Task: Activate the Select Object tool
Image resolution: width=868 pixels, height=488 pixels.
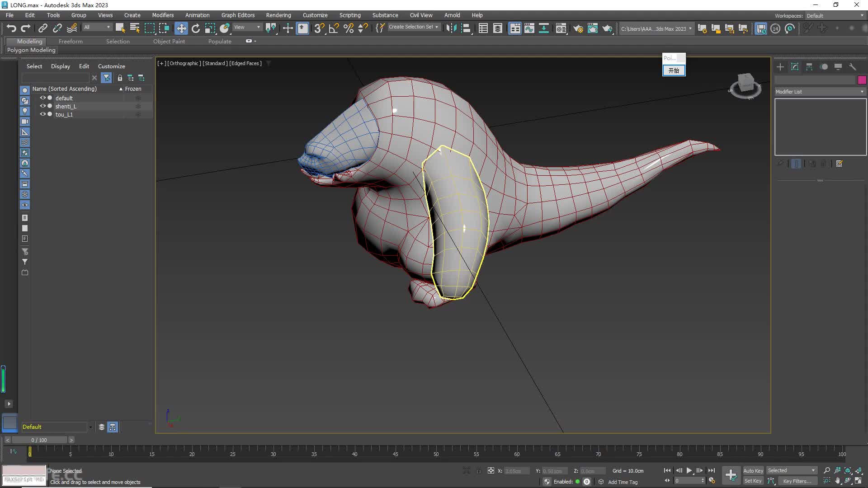Action: click(120, 28)
